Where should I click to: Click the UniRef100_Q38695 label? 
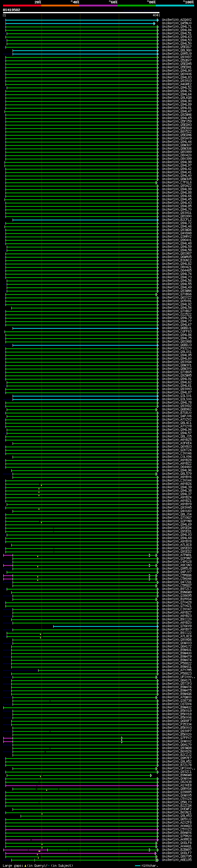point(177,596)
